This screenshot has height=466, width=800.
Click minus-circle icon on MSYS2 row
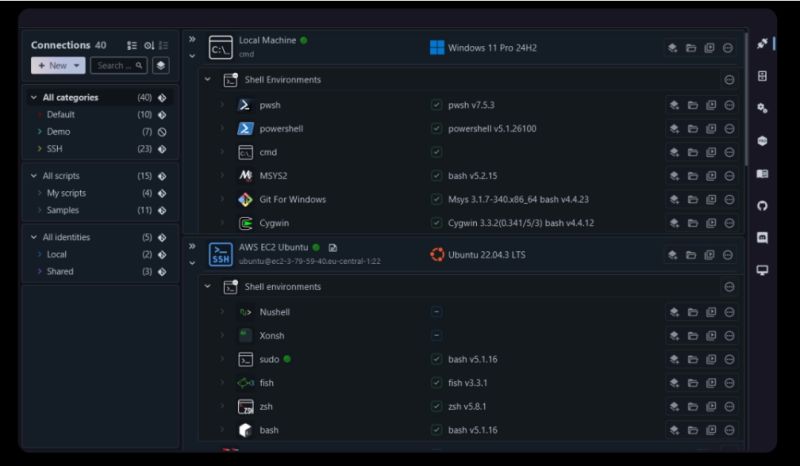[729, 176]
